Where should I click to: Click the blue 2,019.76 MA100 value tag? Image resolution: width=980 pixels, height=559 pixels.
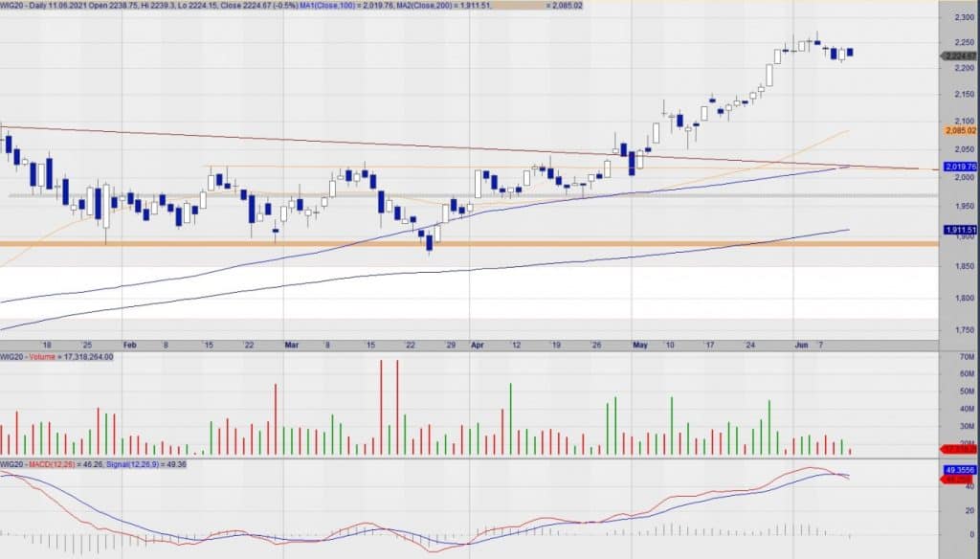click(x=958, y=167)
